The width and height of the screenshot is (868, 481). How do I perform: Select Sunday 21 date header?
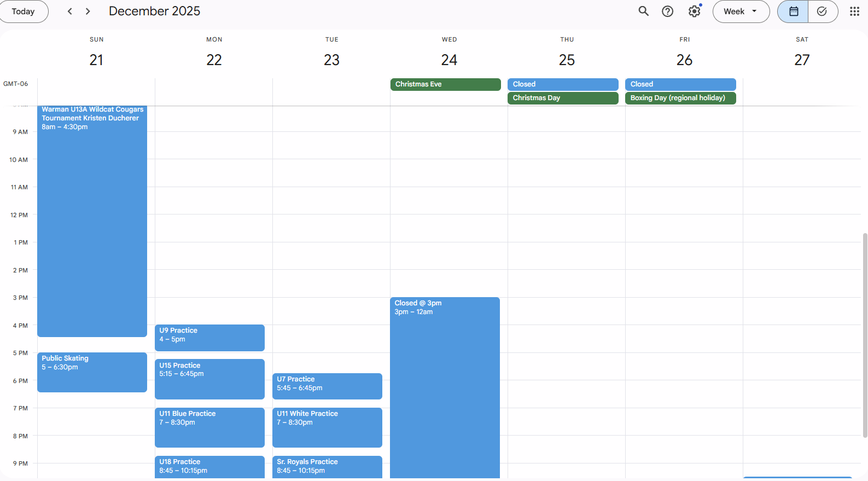[96, 60]
